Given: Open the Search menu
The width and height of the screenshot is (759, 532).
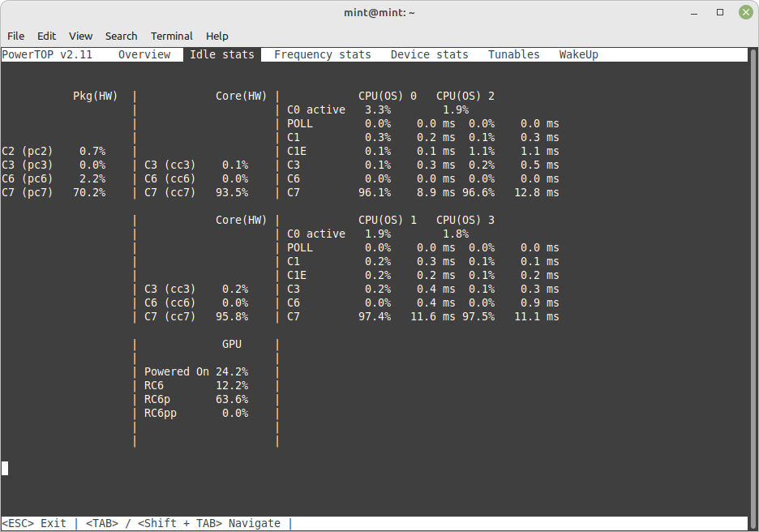Looking at the screenshot, I should [121, 36].
